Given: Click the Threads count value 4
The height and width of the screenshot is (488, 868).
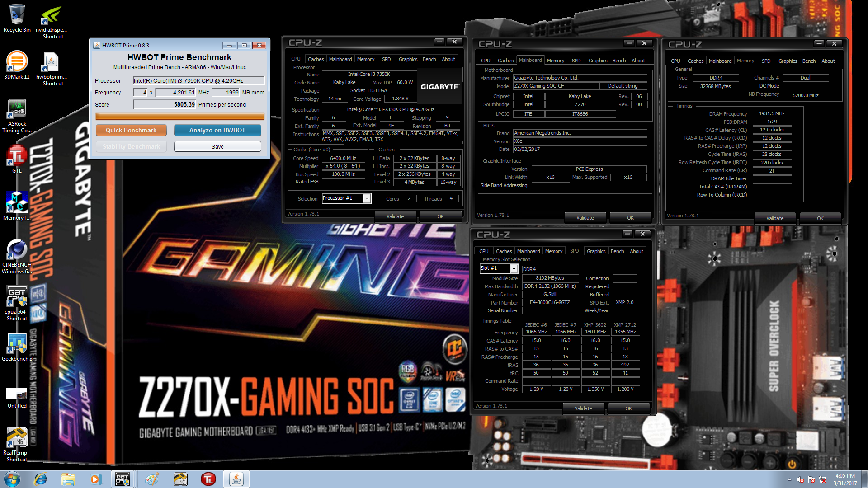Looking at the screenshot, I should 451,198.
